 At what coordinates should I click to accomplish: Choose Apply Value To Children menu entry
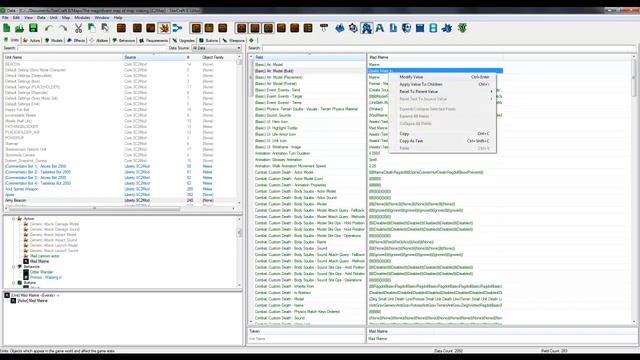click(x=442, y=84)
